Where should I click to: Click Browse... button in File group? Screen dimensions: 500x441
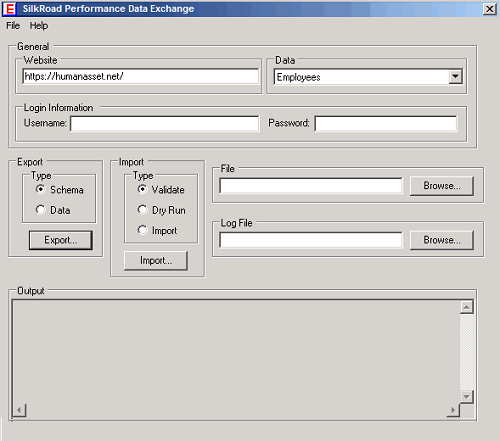(442, 186)
